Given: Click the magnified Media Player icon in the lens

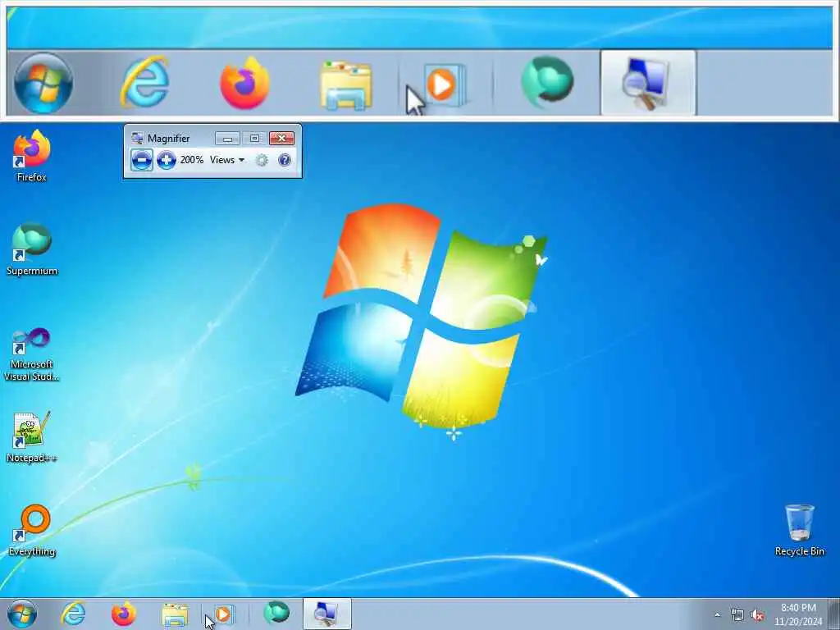Looking at the screenshot, I should (x=444, y=84).
